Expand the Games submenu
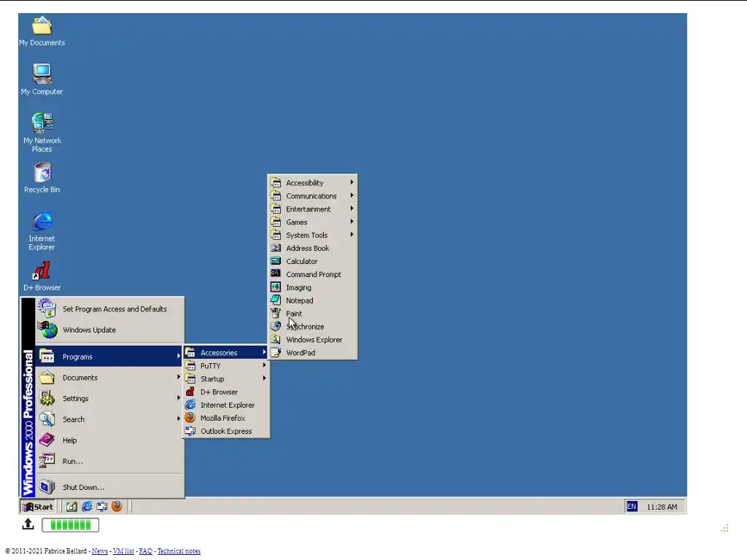The height and width of the screenshot is (560, 747). coord(312,222)
